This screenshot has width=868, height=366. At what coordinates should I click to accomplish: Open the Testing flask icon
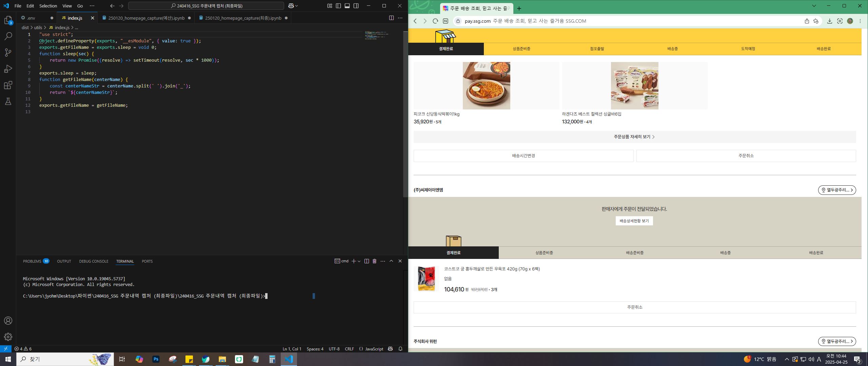(x=8, y=101)
